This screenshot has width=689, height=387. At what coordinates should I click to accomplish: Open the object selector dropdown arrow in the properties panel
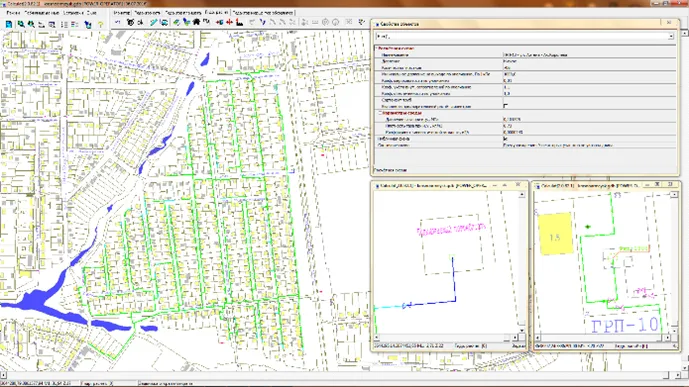pos(671,36)
